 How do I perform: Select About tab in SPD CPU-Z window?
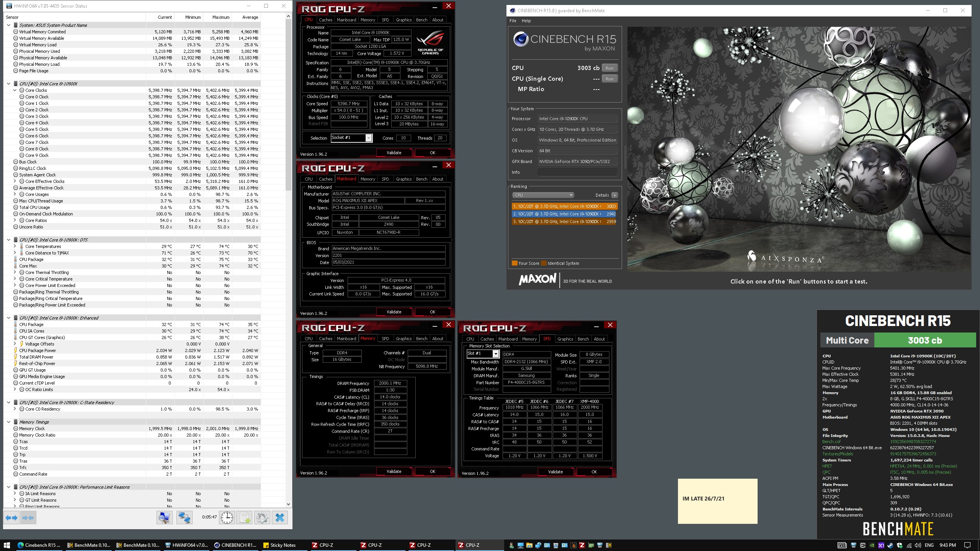599,339
